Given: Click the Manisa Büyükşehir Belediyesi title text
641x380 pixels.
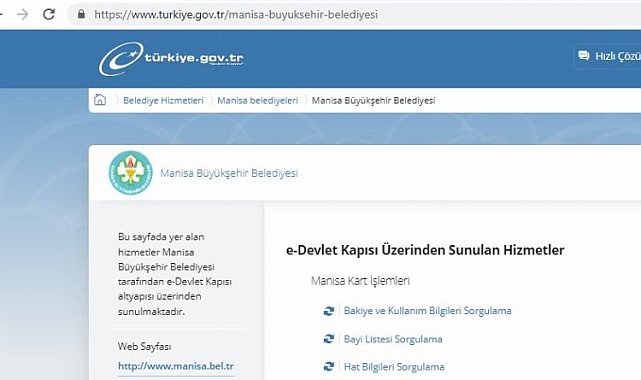Looking at the screenshot, I should (x=229, y=173).
